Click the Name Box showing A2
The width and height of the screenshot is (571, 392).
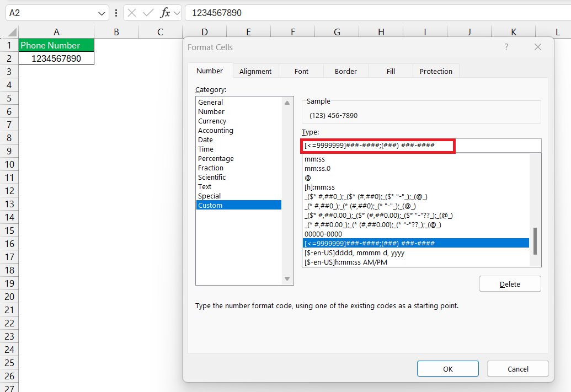point(57,13)
